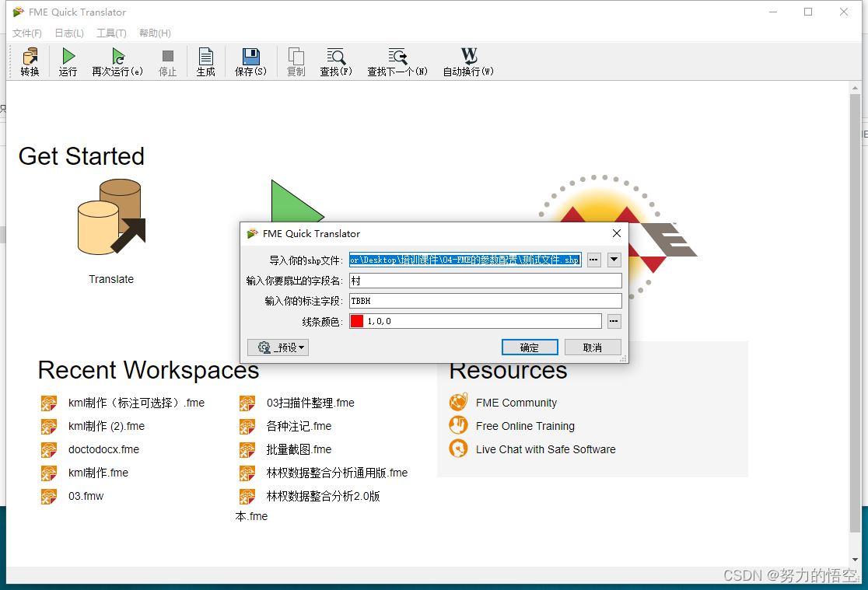The image size is (868, 590).
Task: Open the color picker ellipsis button
Action: [x=614, y=321]
